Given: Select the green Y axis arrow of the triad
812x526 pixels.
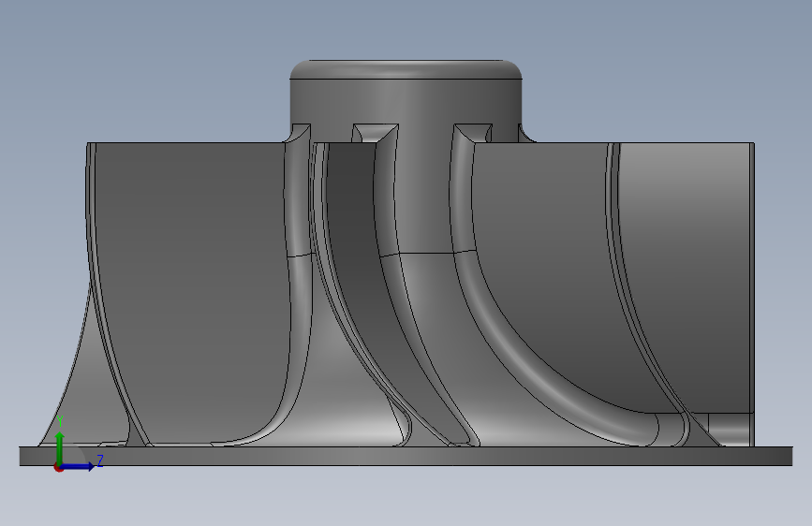Looking at the screenshot, I should [x=60, y=447].
